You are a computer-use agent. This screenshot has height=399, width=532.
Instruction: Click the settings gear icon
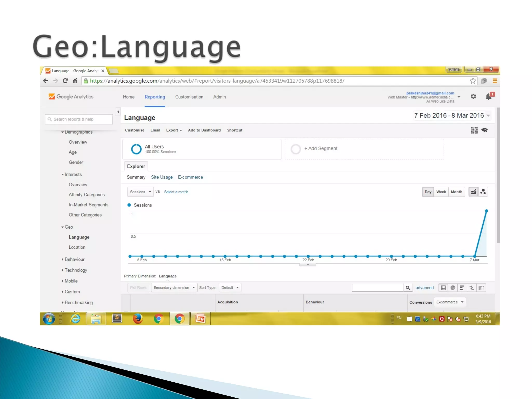coord(473,97)
